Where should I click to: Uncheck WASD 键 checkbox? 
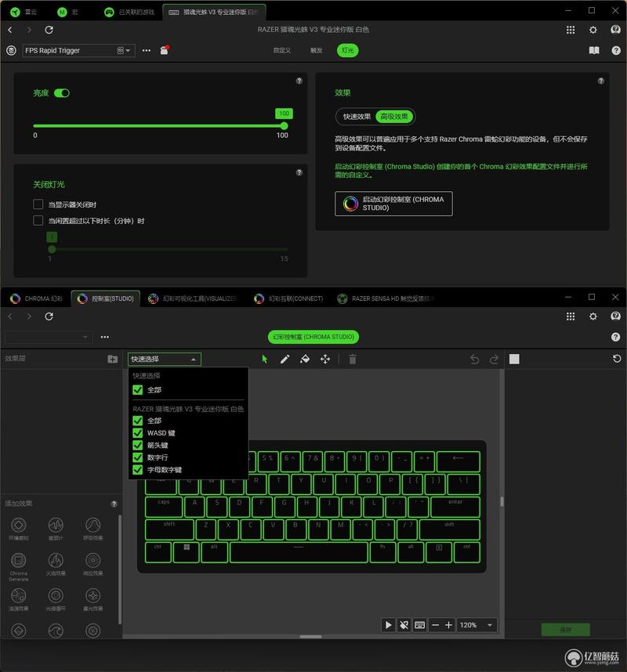(138, 433)
